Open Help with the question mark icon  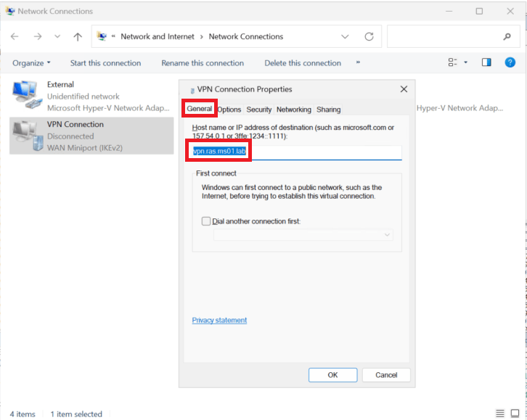tap(510, 62)
